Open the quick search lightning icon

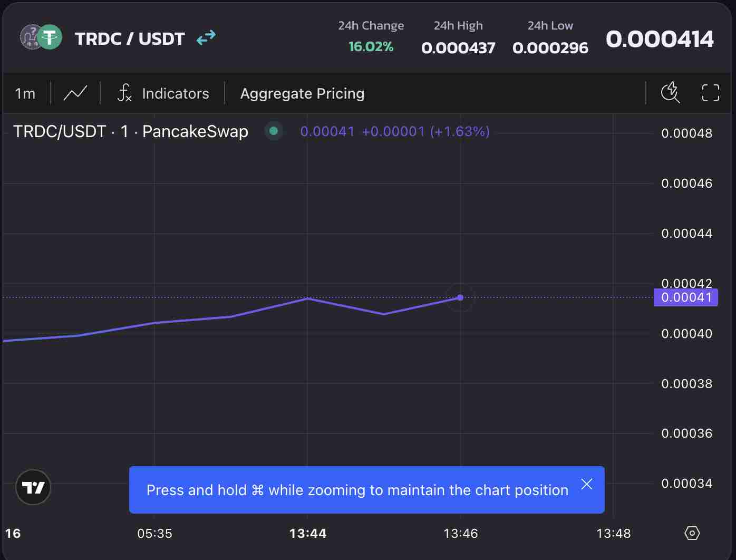pyautogui.click(x=670, y=93)
